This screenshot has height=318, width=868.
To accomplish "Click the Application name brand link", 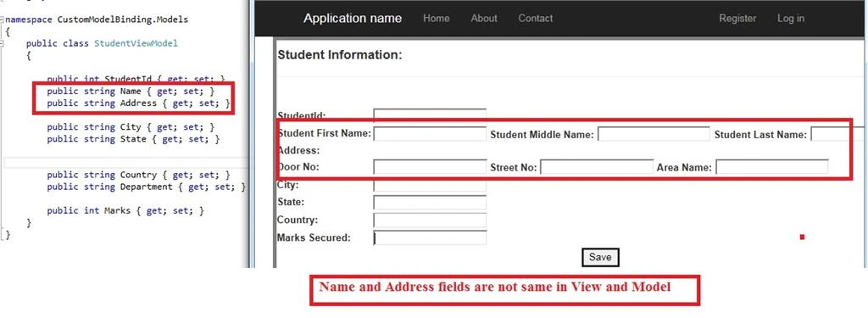I will tap(353, 19).
